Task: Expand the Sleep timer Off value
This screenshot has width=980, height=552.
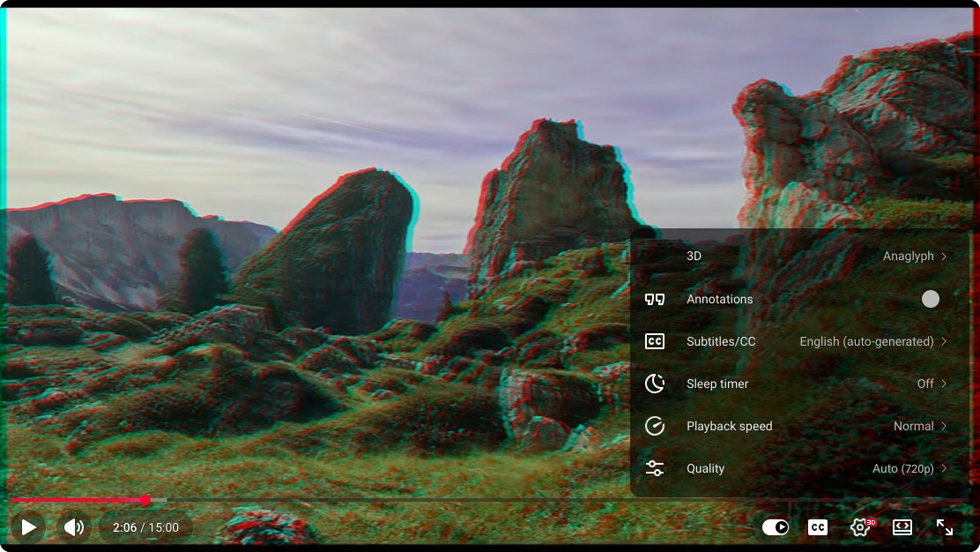Action: pos(932,384)
